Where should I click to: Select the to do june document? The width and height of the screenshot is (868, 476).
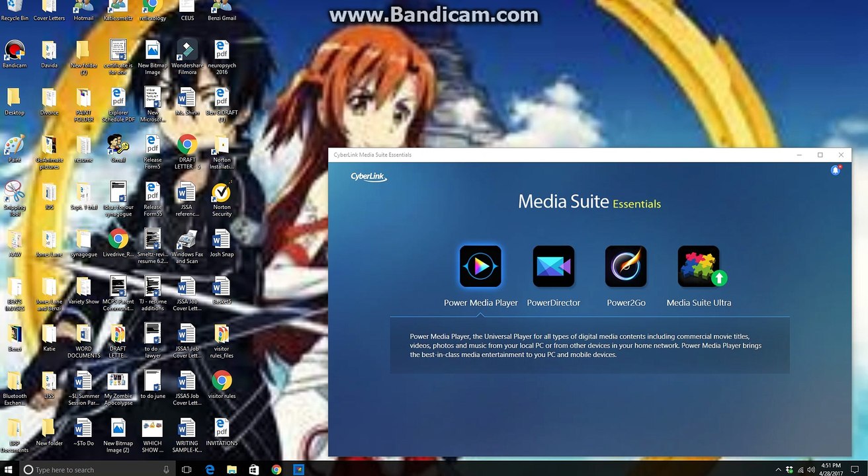click(153, 385)
